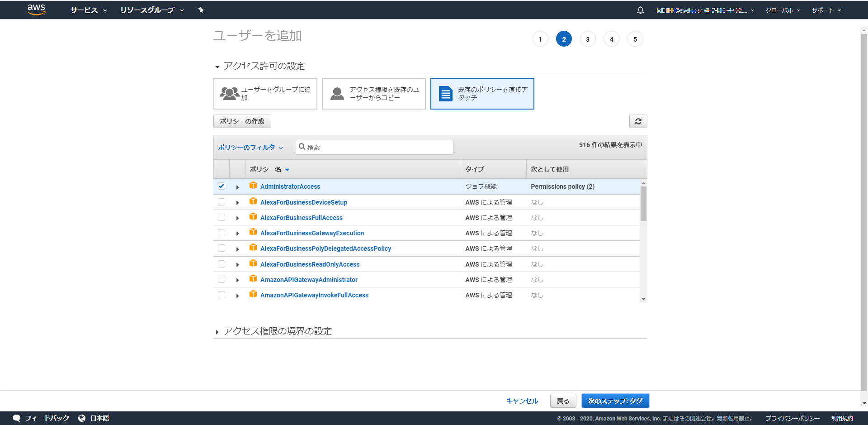Click the globe language icon

[x=82, y=418]
